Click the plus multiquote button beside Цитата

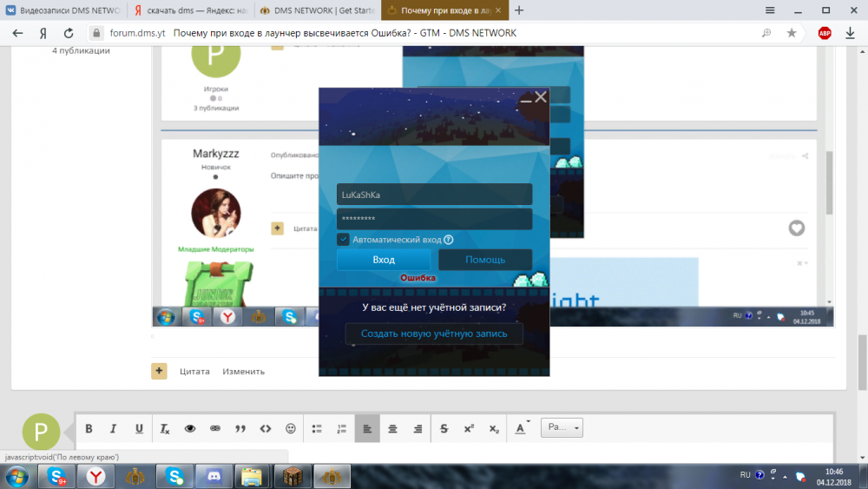(x=159, y=371)
